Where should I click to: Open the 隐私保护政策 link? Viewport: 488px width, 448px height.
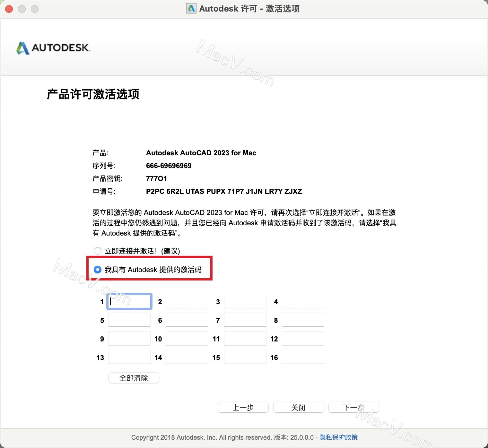(x=338, y=437)
